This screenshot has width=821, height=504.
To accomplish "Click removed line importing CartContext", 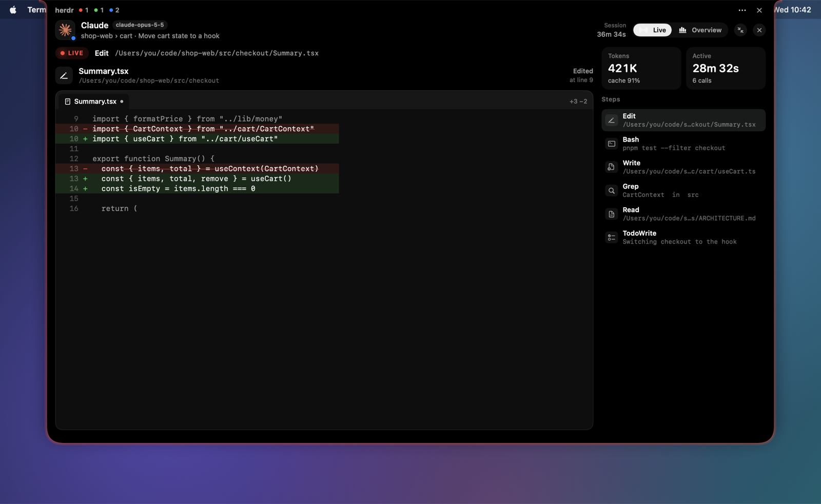I will (x=197, y=129).
